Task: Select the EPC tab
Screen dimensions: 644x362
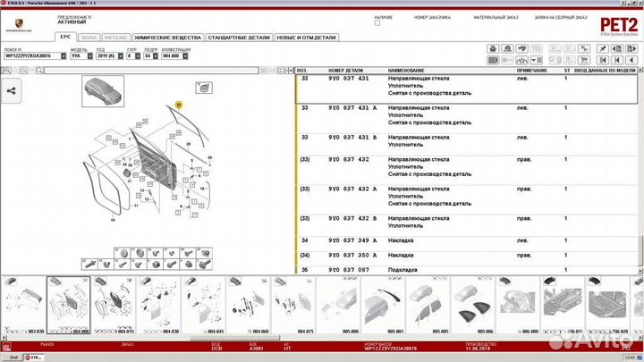Action: (65, 38)
